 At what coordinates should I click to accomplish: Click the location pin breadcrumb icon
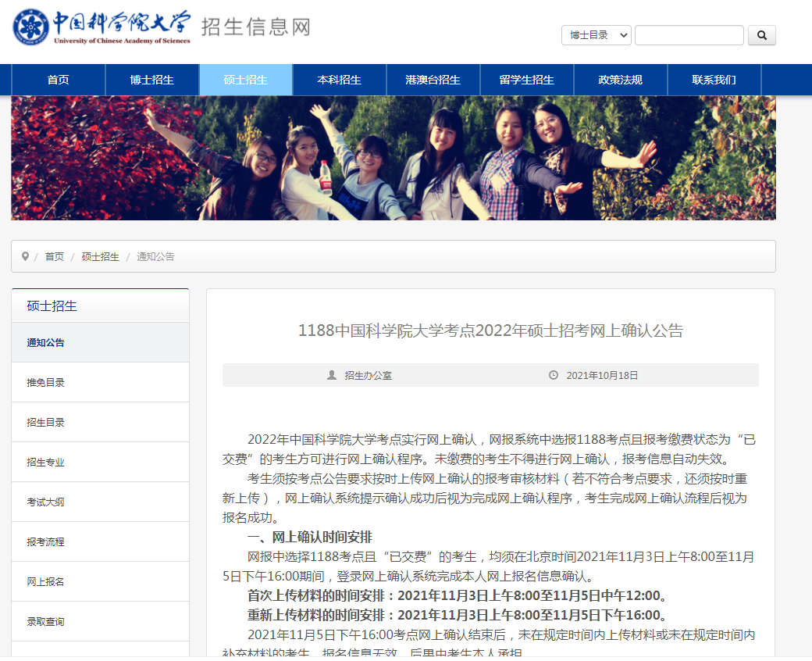point(26,256)
